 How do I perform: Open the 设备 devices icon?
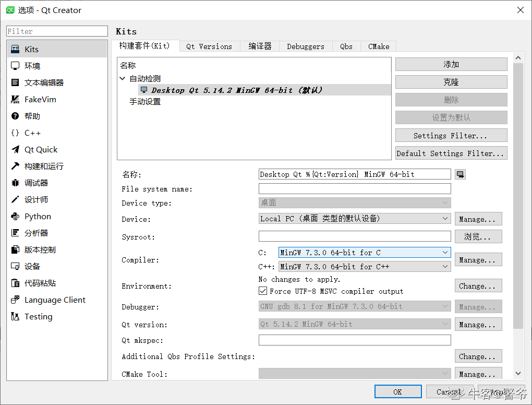click(15, 267)
